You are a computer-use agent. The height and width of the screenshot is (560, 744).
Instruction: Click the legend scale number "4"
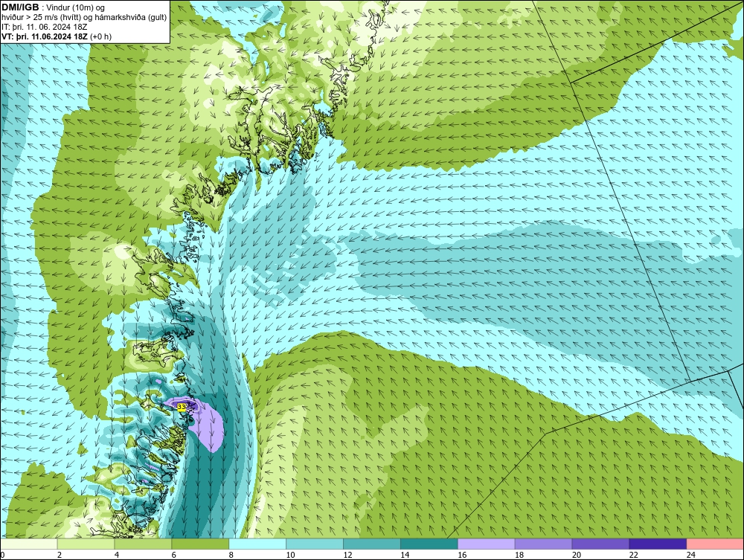tap(117, 555)
